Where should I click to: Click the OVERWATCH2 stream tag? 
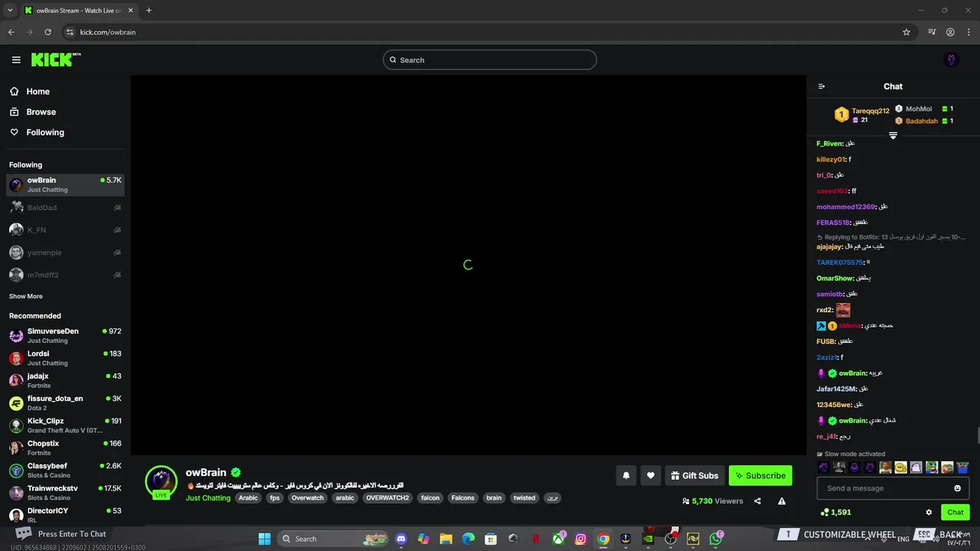point(387,498)
